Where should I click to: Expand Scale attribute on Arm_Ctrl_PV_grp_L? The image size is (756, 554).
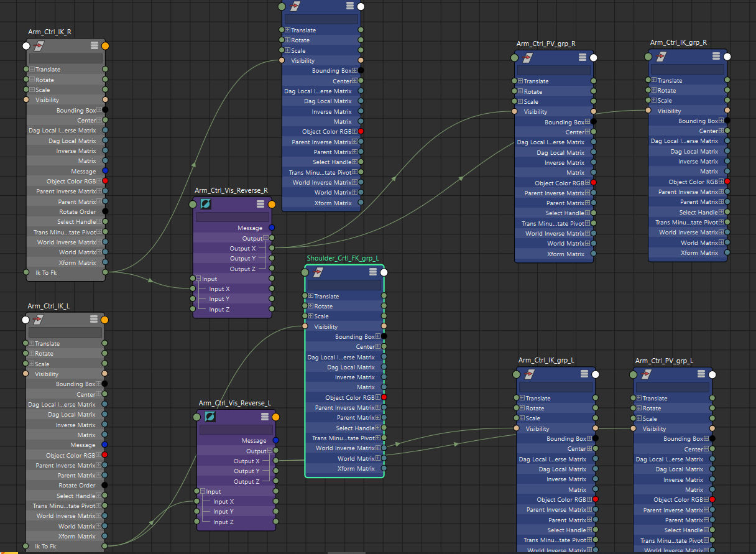(638, 418)
